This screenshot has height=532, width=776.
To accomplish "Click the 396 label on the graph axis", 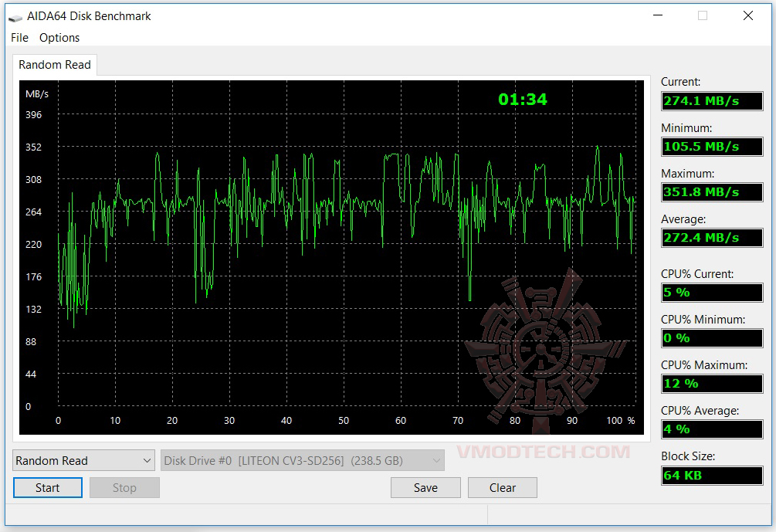I will tap(34, 115).
